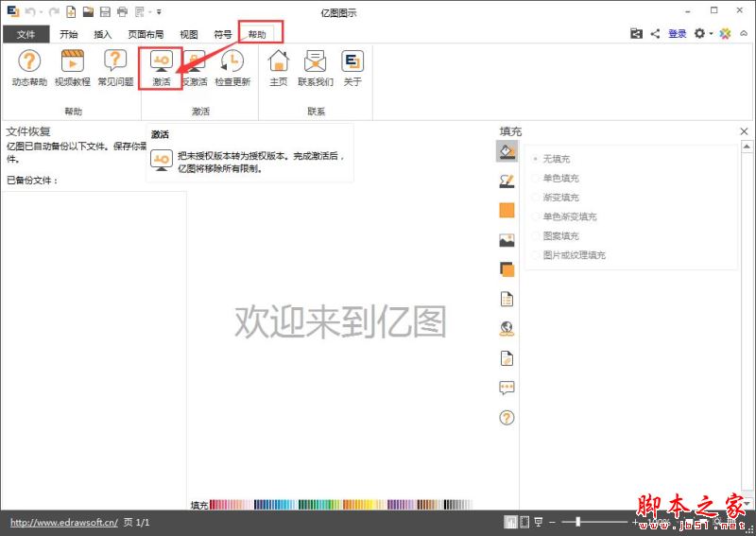
Task: Click the team cloud share folder icon
Action: coord(636,33)
